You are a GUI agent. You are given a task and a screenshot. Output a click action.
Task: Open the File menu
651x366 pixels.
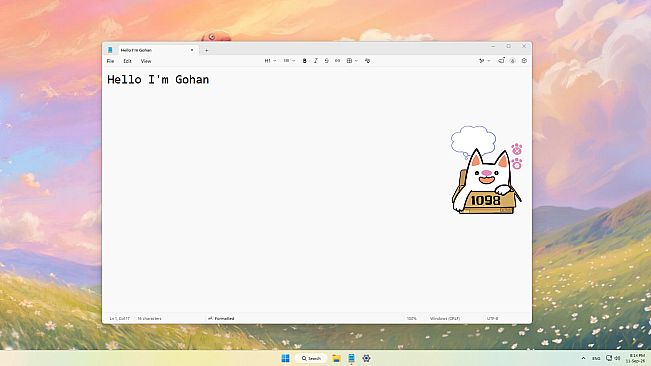(x=110, y=61)
